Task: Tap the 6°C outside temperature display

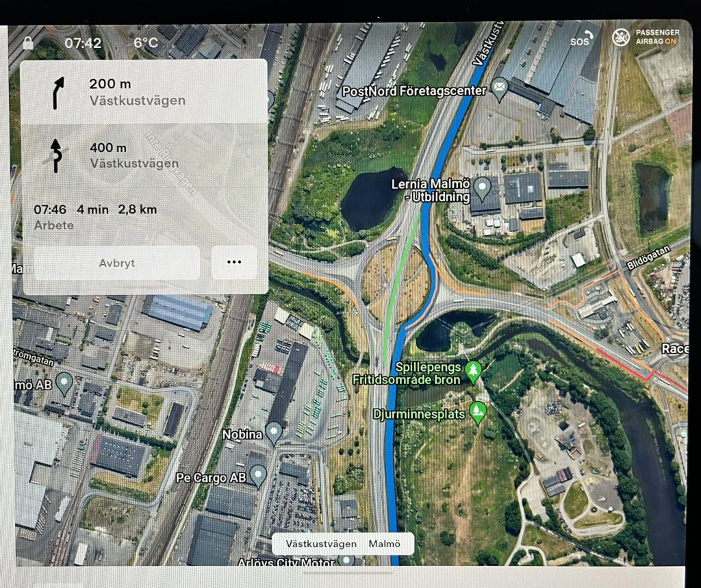Action: (x=146, y=42)
